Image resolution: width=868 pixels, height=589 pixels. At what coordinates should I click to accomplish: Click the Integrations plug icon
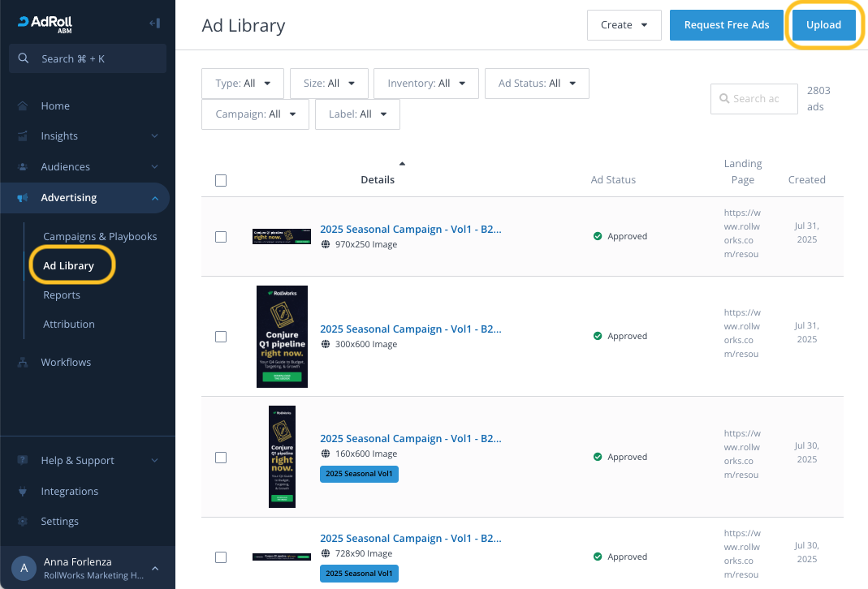tap(23, 492)
